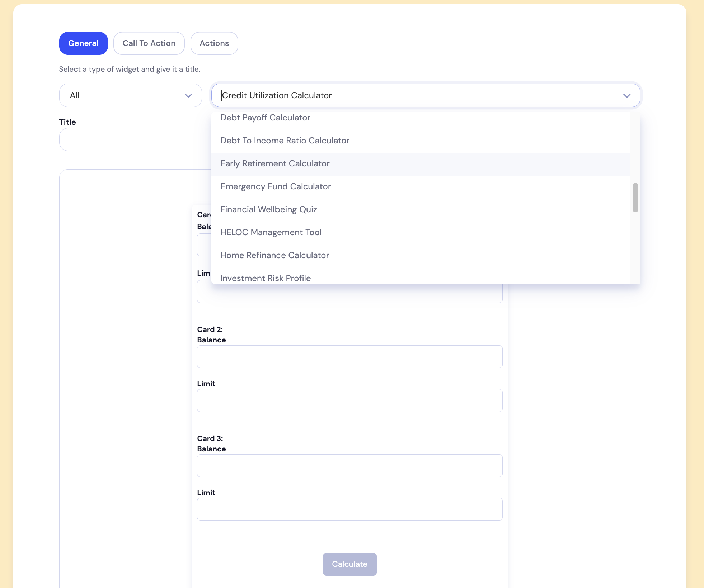Open the Actions tab
The width and height of the screenshot is (704, 588).
pos(214,43)
